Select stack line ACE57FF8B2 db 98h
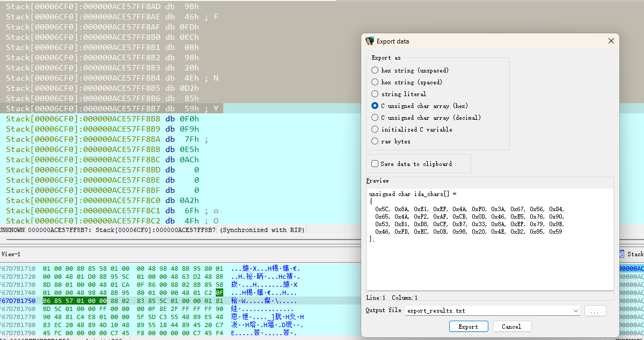Screen dimensions: 644x340 (103, 57)
